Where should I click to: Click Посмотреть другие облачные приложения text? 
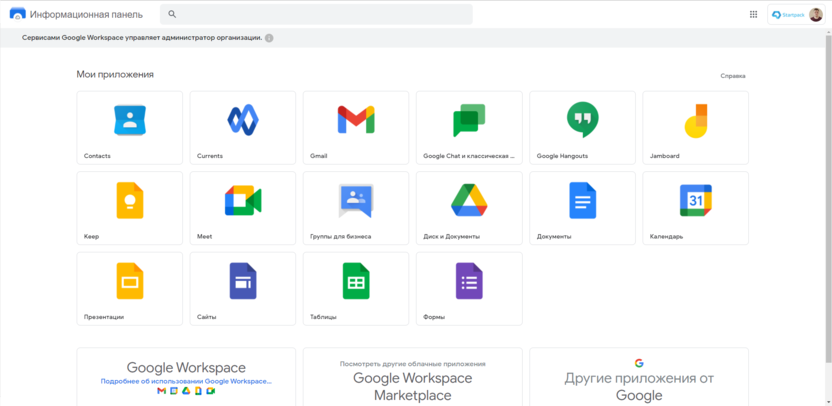(x=412, y=364)
